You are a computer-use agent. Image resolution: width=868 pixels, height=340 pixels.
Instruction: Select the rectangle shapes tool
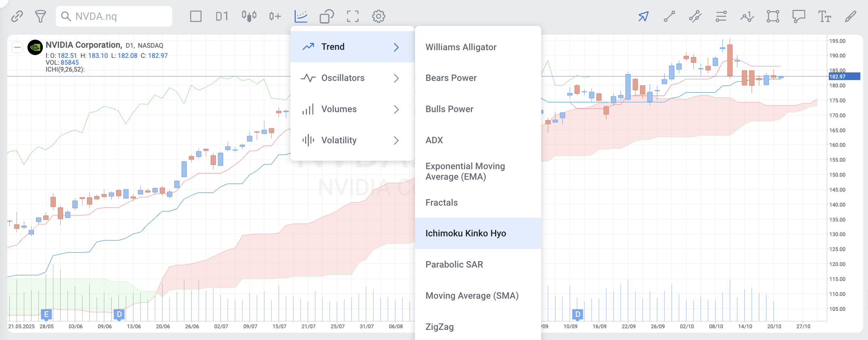[x=773, y=17]
